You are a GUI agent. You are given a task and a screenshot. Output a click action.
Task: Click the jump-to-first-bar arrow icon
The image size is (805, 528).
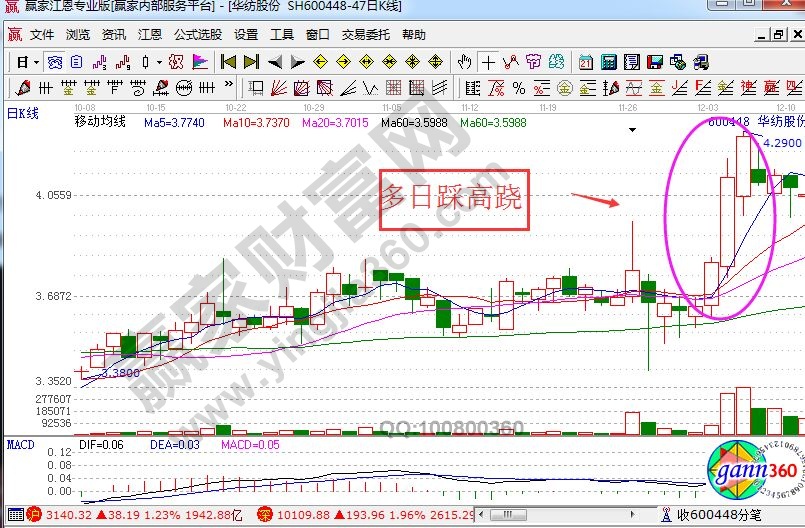228,62
